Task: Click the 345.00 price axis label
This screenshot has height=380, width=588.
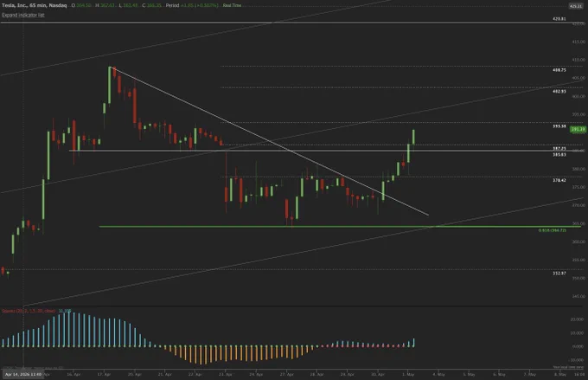Action: pyautogui.click(x=578, y=296)
